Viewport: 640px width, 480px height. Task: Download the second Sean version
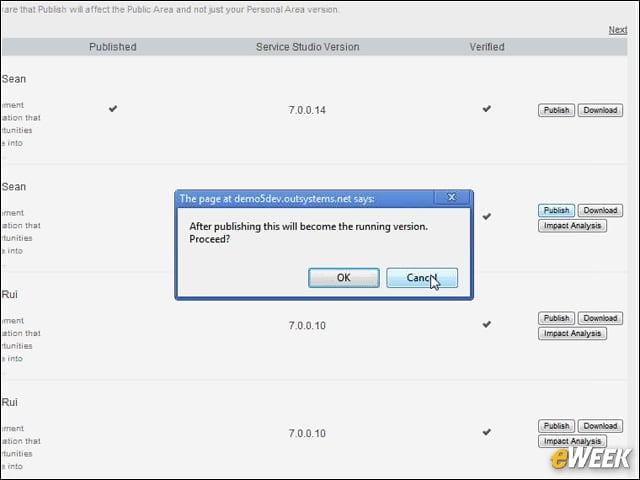click(600, 210)
